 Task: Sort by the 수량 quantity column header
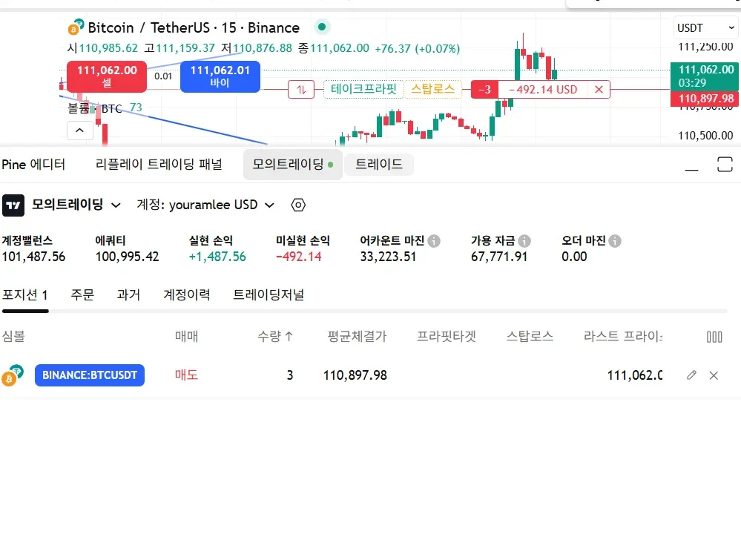click(275, 337)
